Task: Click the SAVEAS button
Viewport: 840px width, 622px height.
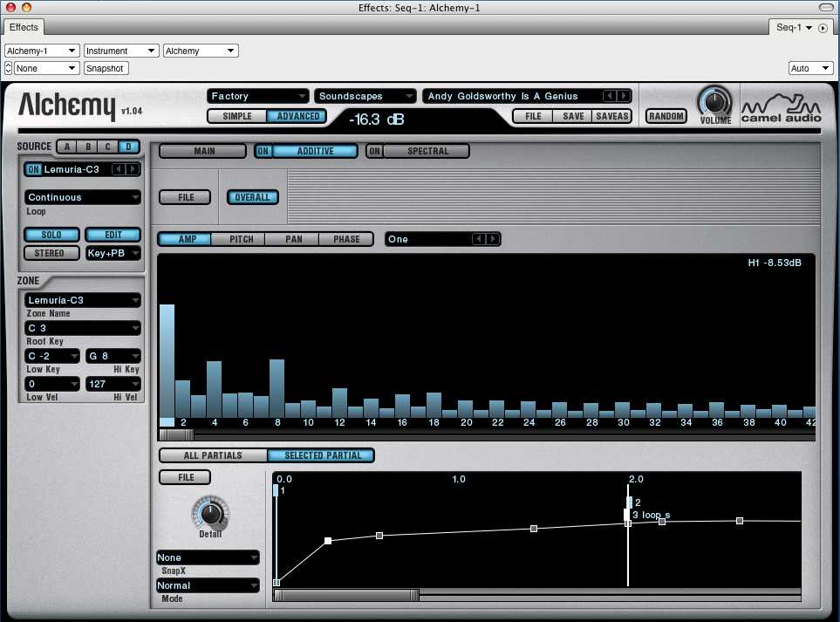Action: [x=611, y=116]
